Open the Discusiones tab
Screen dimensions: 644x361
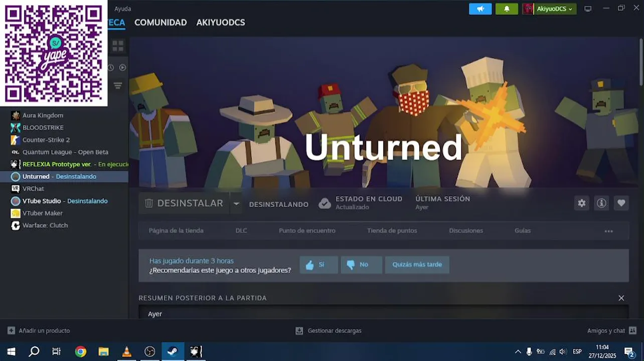(x=466, y=231)
